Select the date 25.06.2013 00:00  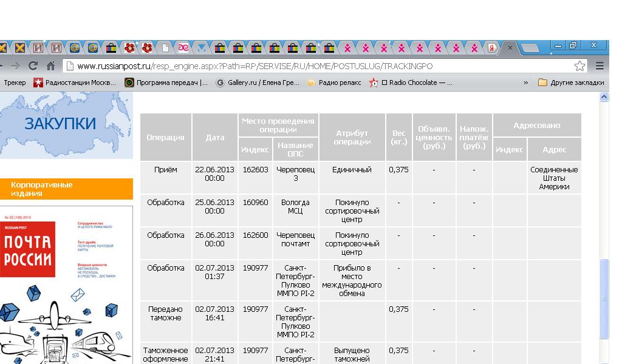(214, 211)
